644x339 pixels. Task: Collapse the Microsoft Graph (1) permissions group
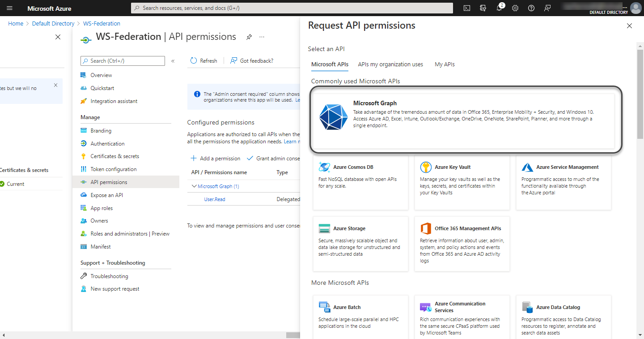tap(194, 186)
